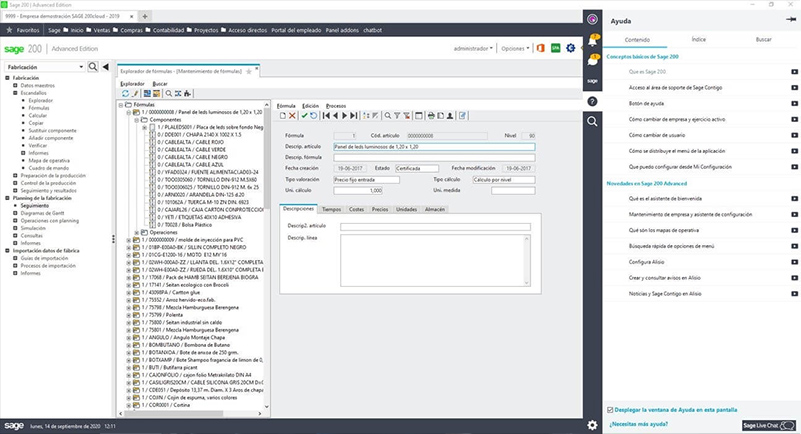Open help topic 'Botón de ayuda'
801x434 pixels.
click(646, 104)
